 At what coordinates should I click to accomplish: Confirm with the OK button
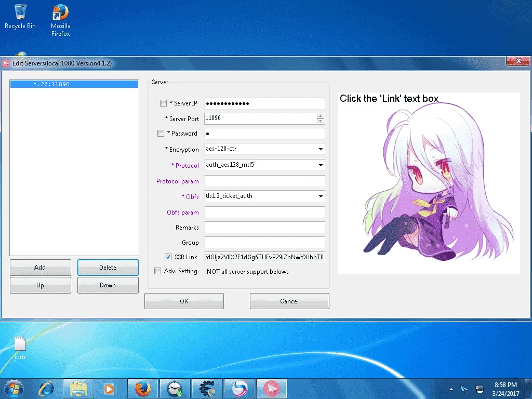184,301
